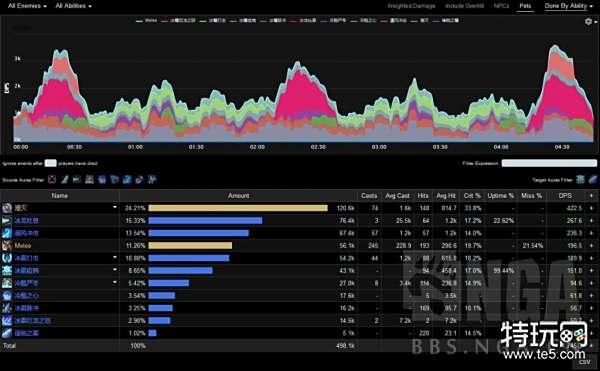The width and height of the screenshot is (600, 371).
Task: Toggle the Include Overkill option
Action: [x=465, y=6]
